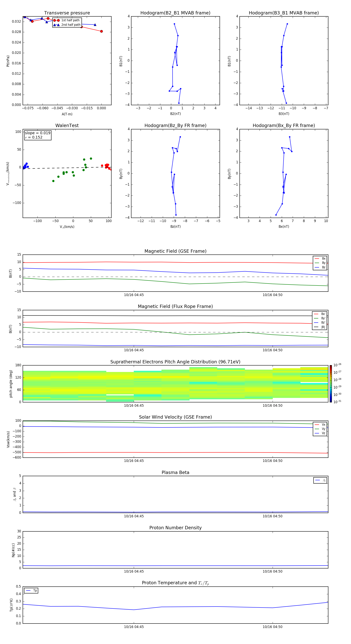This screenshot has height=644, width=351.
Task: Click the 'Bx' entry in GSE field legend
Action: [320, 259]
